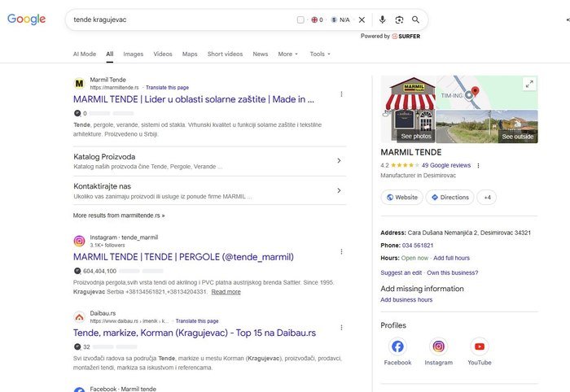The height and width of the screenshot is (392, 570).
Task: Open the options menu for Instagram result
Action: [341, 251]
